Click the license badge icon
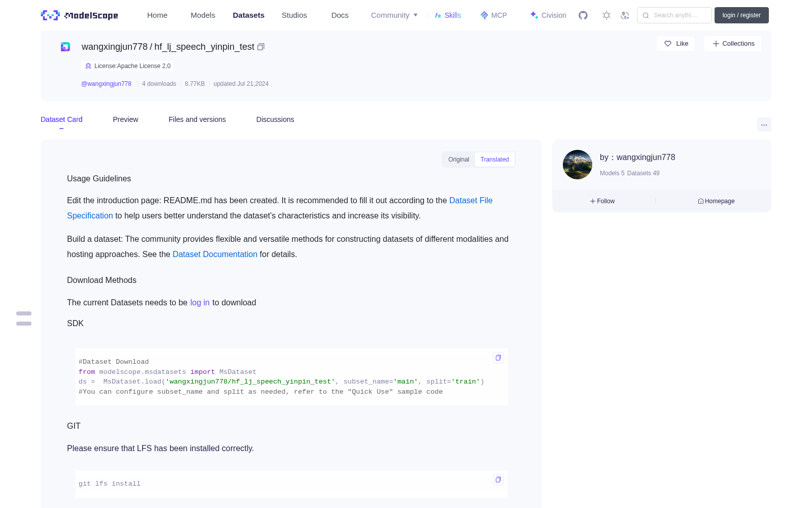The width and height of the screenshot is (812, 508). point(88,66)
